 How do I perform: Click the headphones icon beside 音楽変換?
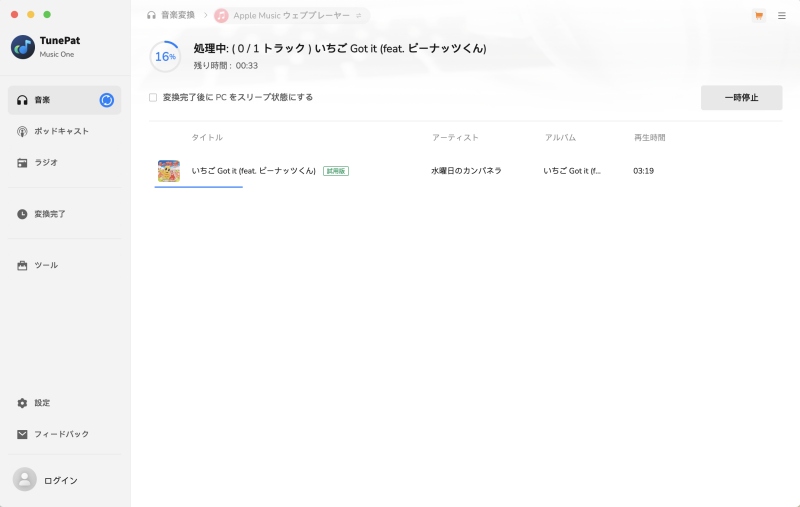151,15
